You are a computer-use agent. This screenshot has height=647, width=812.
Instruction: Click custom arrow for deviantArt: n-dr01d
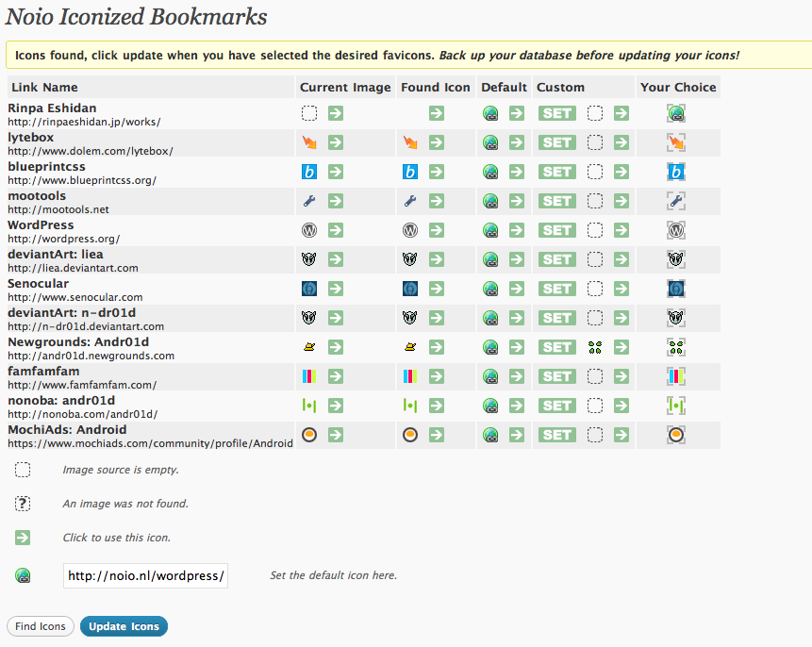pos(621,318)
